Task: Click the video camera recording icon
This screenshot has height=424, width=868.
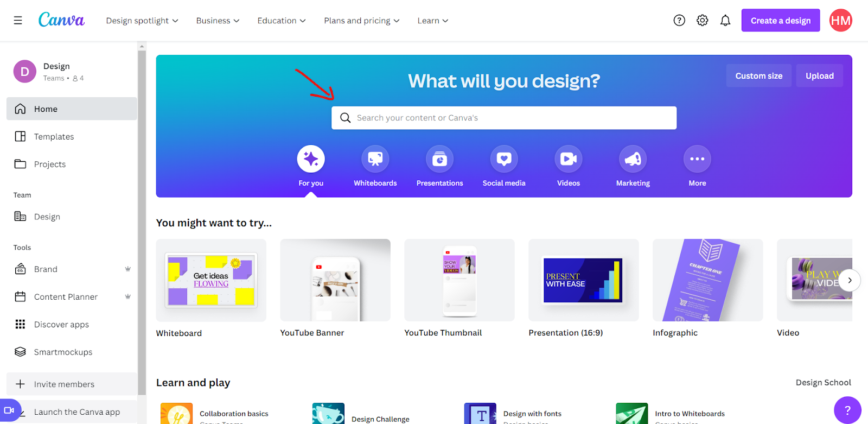Action: (x=9, y=410)
